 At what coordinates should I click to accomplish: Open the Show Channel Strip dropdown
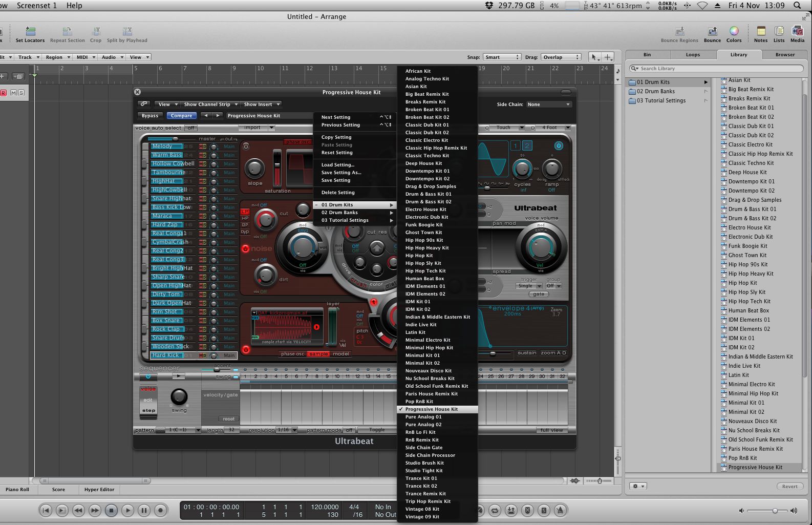coord(210,104)
